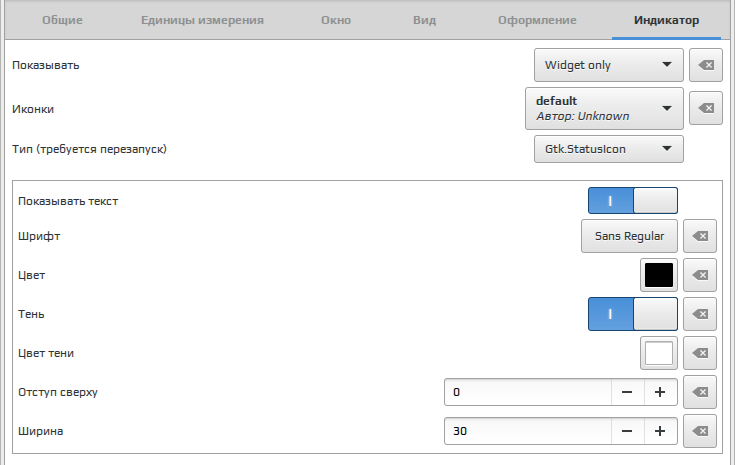
Task: Reset the Иконки setting with its clear icon
Action: pyautogui.click(x=705, y=108)
